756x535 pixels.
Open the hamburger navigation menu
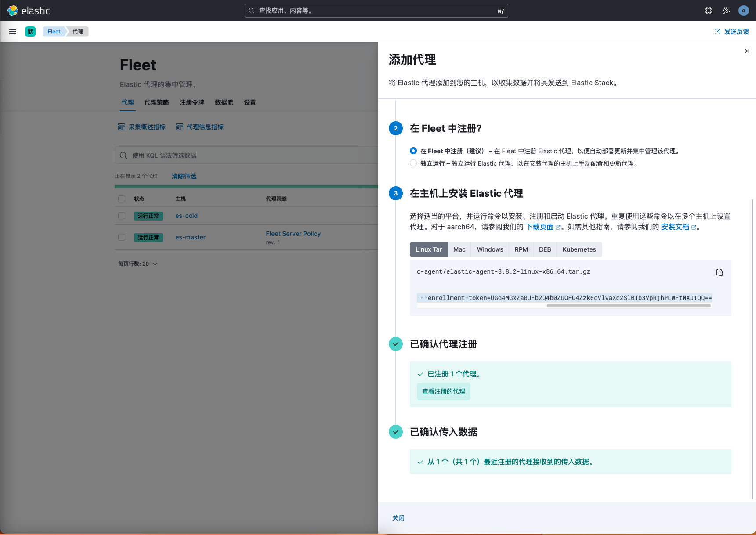click(x=13, y=32)
